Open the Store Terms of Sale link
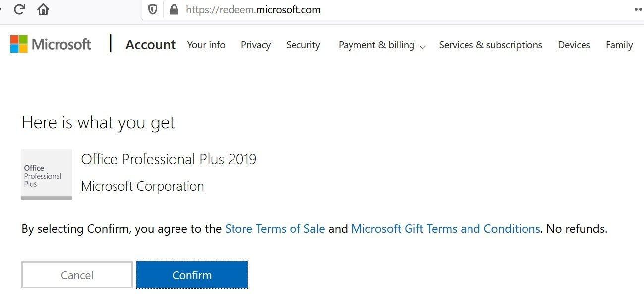The image size is (644, 299). click(x=275, y=229)
